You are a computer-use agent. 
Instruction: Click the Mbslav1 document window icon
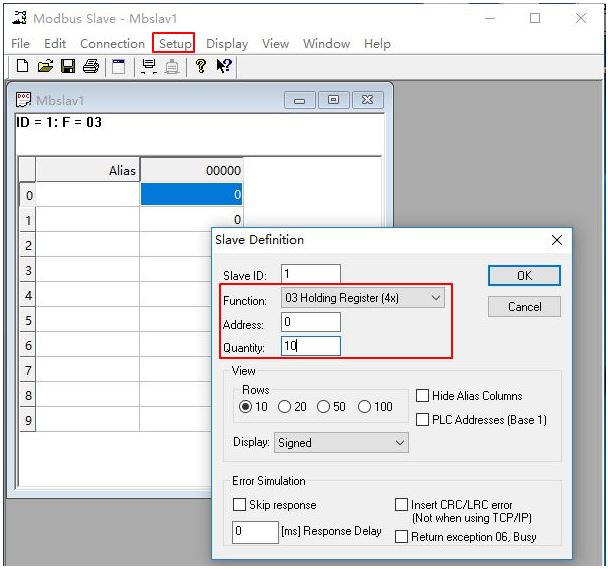[23, 100]
